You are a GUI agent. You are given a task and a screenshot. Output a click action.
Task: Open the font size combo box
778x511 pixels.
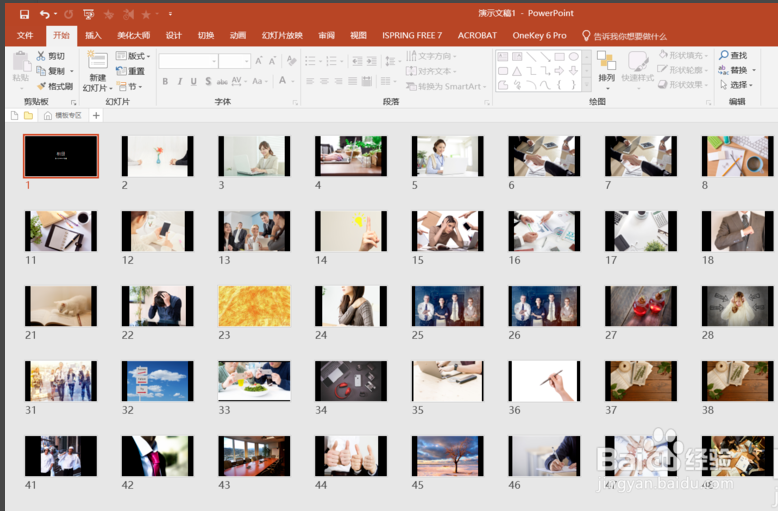(x=234, y=62)
